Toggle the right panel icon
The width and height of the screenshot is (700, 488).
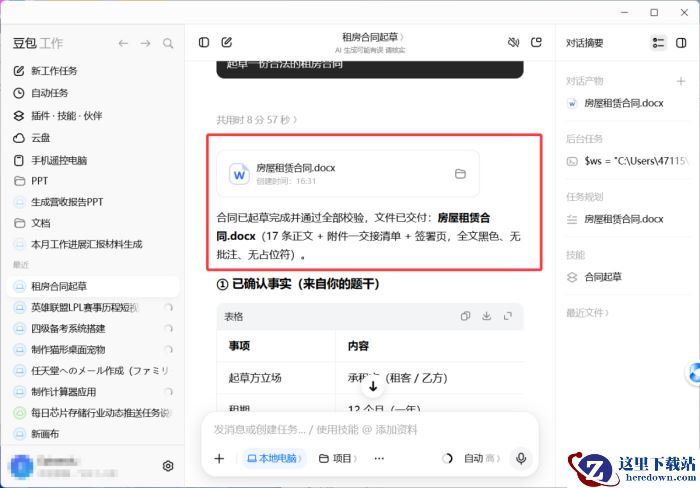(681, 43)
